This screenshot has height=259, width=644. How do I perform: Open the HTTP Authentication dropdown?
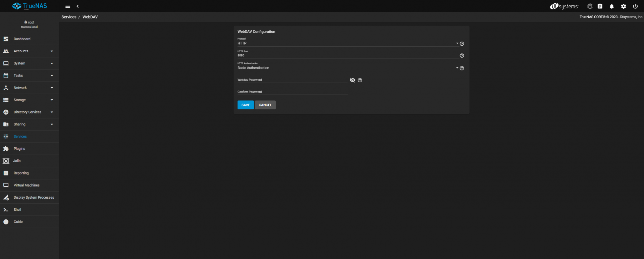(x=348, y=68)
